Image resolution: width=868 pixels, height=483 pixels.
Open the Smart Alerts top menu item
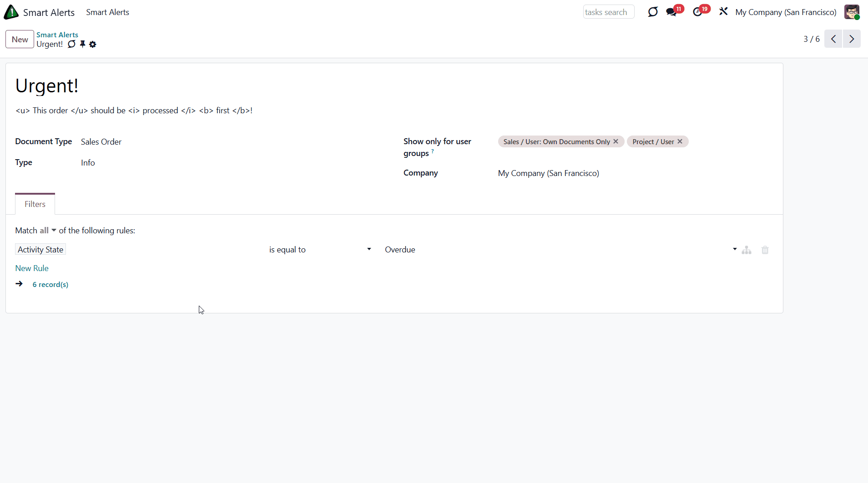click(x=107, y=12)
